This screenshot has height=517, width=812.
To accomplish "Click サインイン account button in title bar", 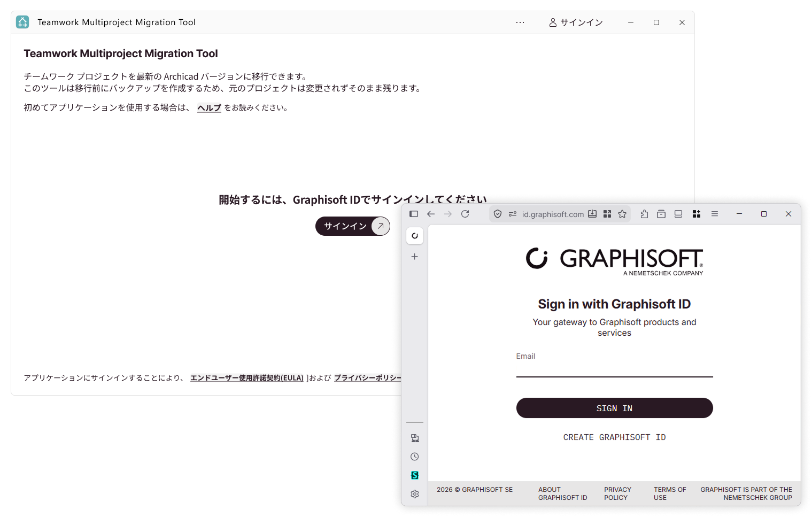I will tap(576, 22).
